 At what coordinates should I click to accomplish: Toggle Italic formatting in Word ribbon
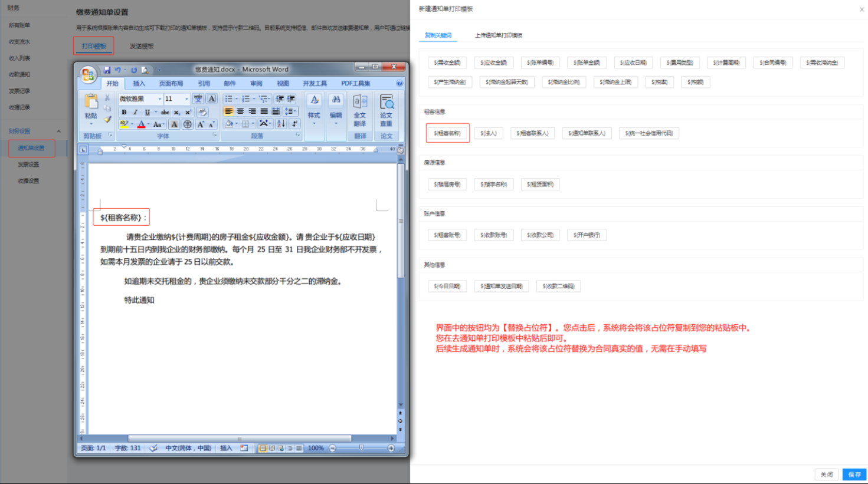coord(135,112)
